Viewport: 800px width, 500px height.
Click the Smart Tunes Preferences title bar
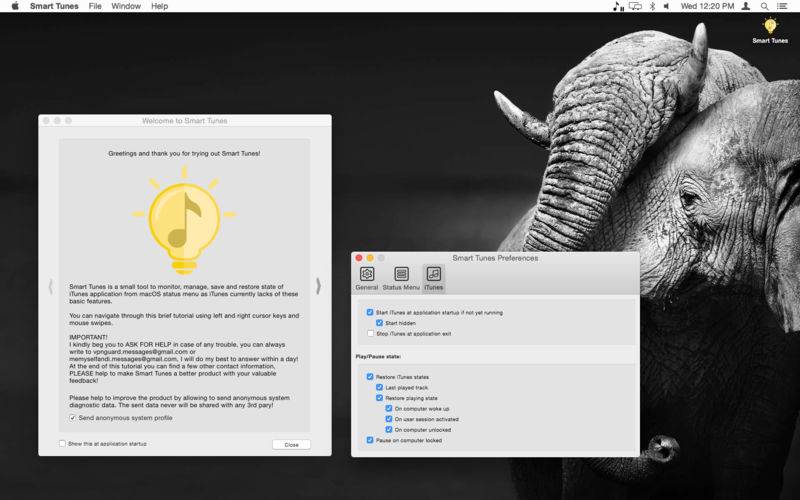pos(495,258)
